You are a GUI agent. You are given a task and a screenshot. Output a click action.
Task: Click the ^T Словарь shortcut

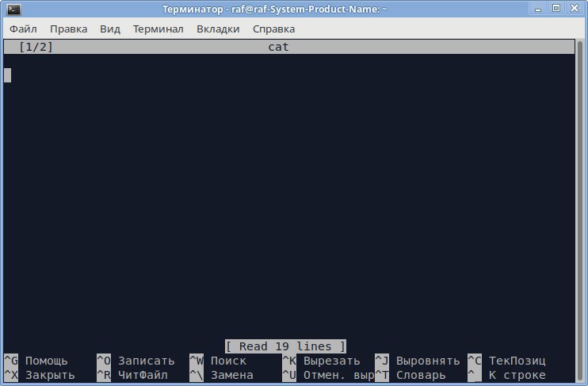410,375
